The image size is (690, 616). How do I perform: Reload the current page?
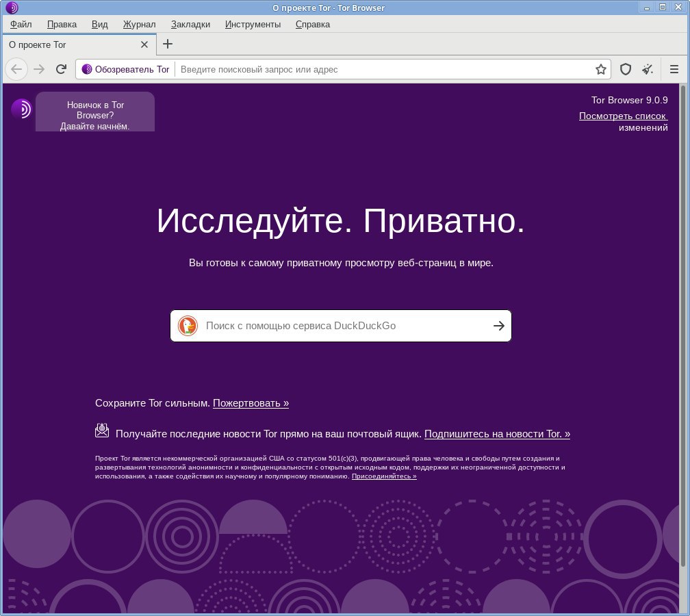[x=61, y=69]
